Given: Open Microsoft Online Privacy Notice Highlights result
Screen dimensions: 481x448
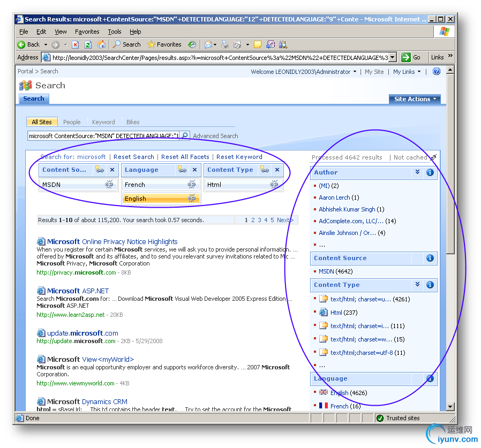Looking at the screenshot, I should coord(112,241).
